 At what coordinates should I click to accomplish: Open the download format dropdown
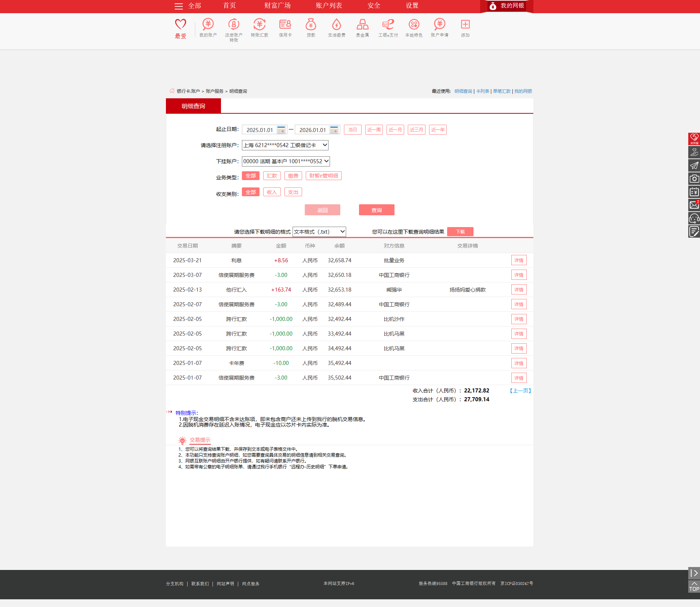coord(319,232)
